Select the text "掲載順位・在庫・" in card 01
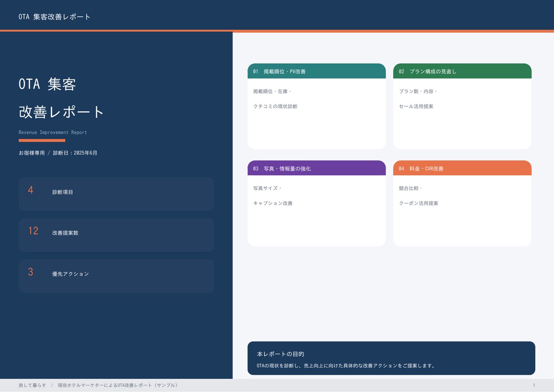The image size is (554, 392). coord(272,91)
